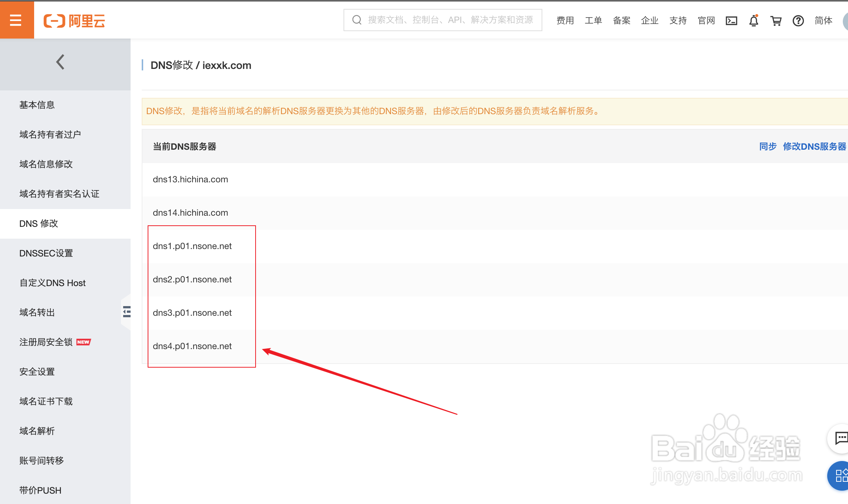Open the 简体 language selector

[x=823, y=21]
